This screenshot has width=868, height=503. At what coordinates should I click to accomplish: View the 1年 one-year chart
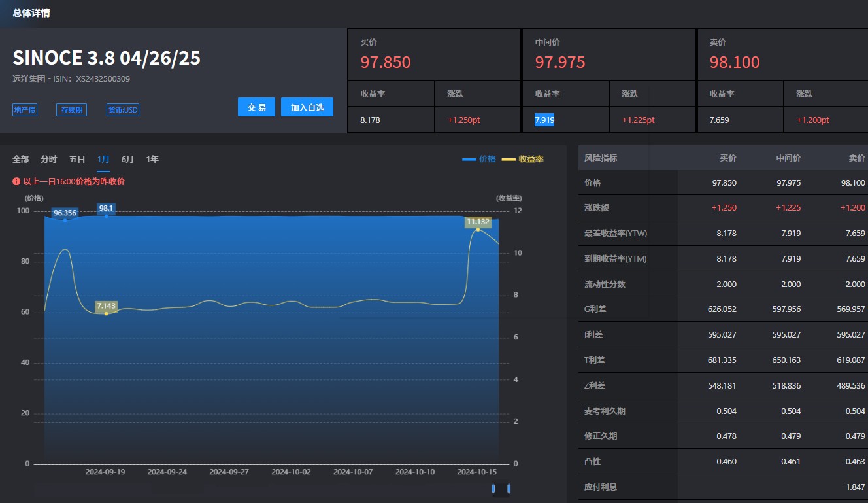152,159
